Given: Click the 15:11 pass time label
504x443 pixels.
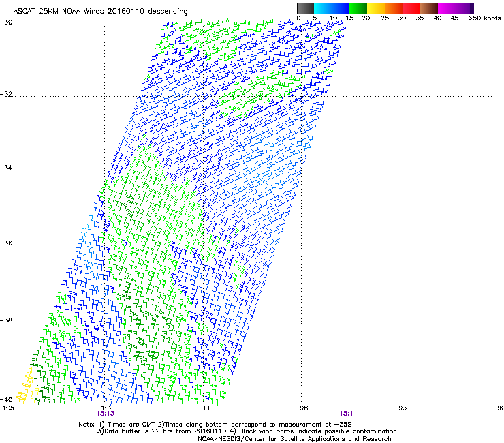Looking at the screenshot, I should tap(348, 413).
